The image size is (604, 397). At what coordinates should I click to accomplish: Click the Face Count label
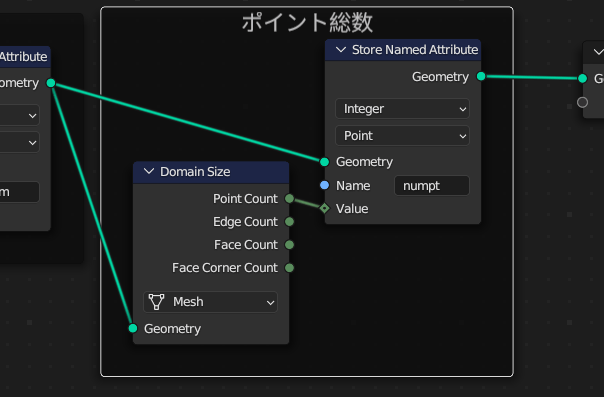[x=246, y=245]
